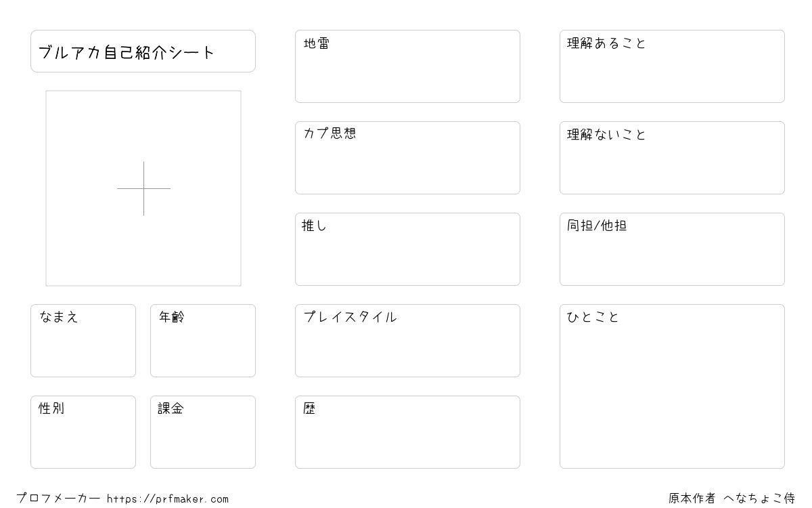812x508 pixels.
Task: Click the 年齢 field box
Action: 203,341
